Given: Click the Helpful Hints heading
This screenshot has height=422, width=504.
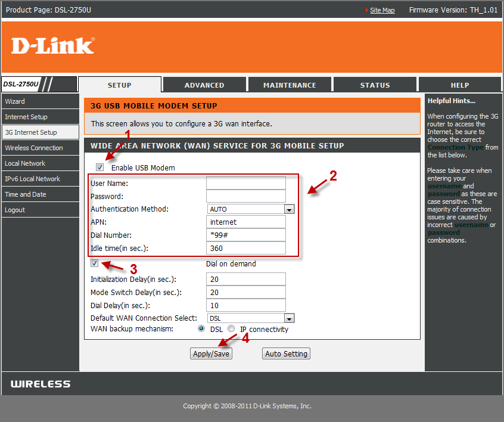Looking at the screenshot, I should click(x=452, y=101).
